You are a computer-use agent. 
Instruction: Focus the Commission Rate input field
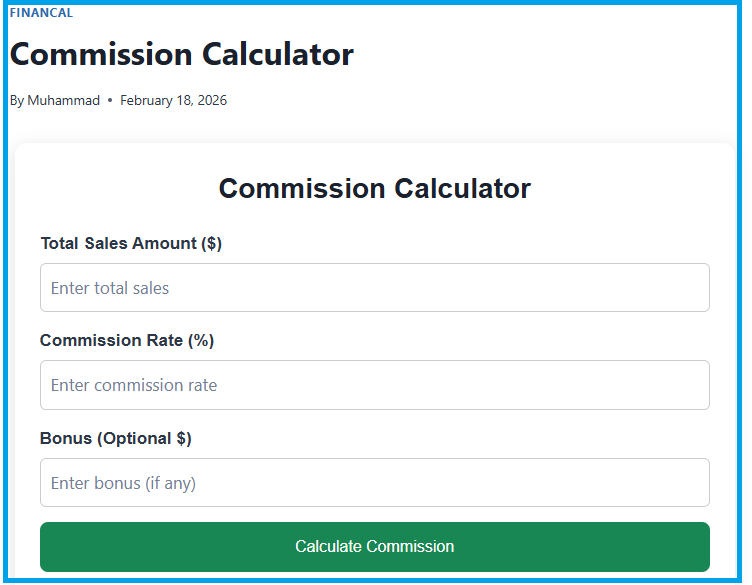[x=375, y=385]
